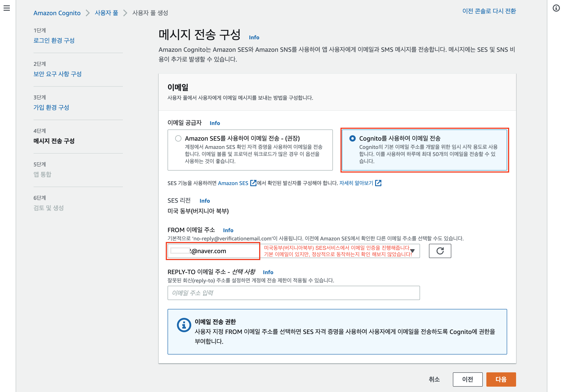The height and width of the screenshot is (392, 563).
Task: Open external link icon after Amazon SES
Action: pos(253,183)
